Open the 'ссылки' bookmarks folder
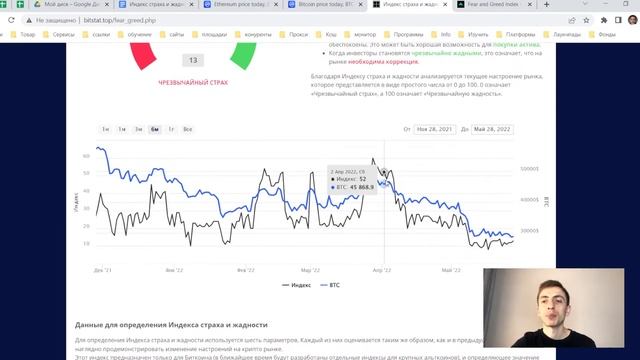 point(96,35)
